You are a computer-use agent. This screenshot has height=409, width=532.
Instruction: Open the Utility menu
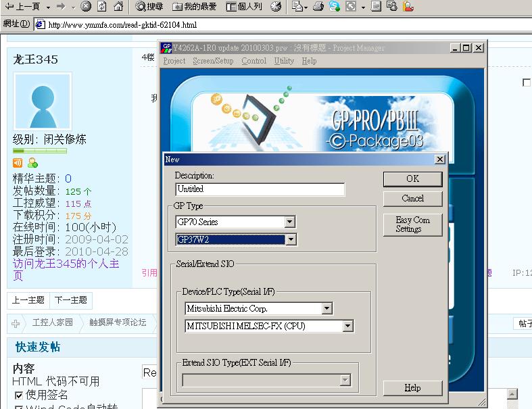pyautogui.click(x=284, y=61)
